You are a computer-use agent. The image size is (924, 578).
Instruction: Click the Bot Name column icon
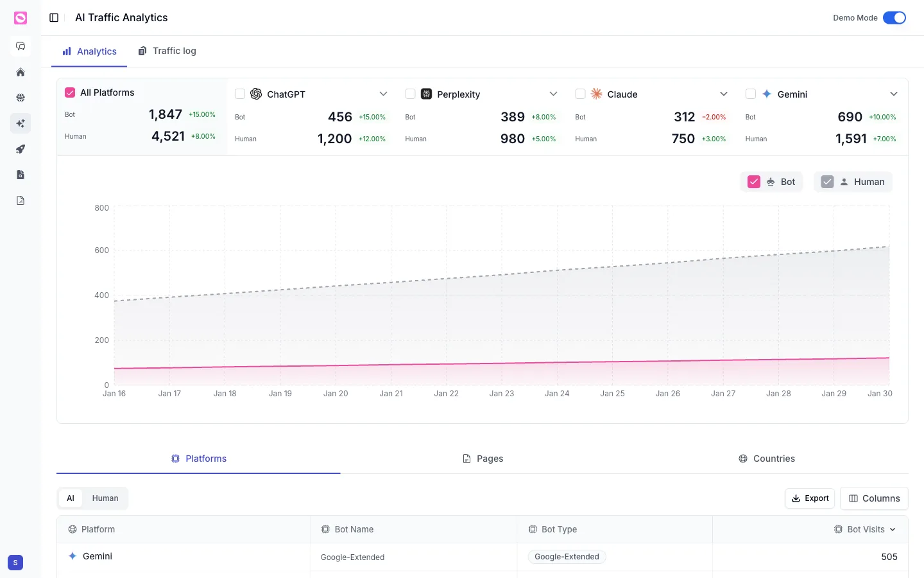(325, 529)
